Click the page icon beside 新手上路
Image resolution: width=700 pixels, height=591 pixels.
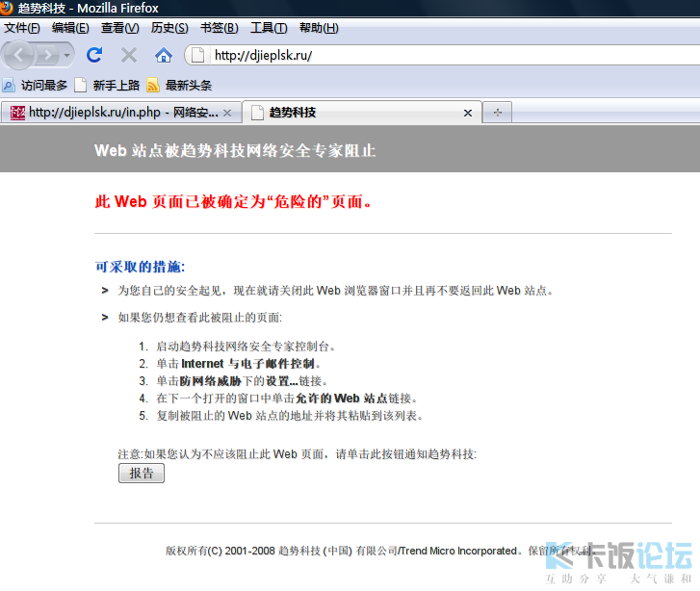pyautogui.click(x=80, y=85)
